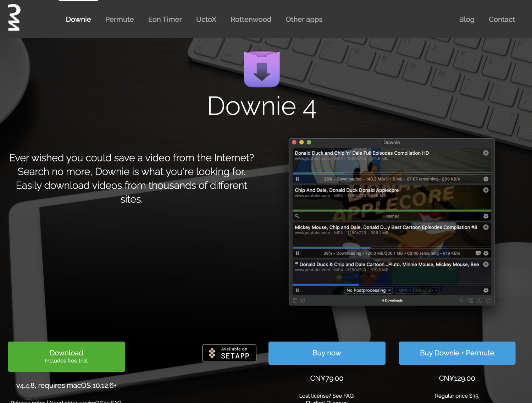Click the yellow minimize dot of Downie window
Image resolution: width=532 pixels, height=403 pixels.
(301, 142)
